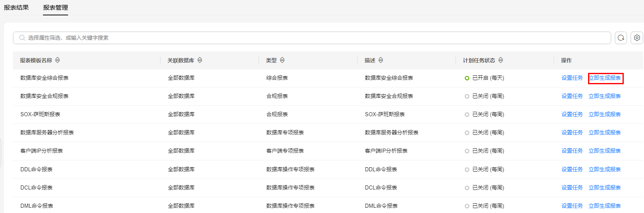Switch to 报表结果 tab
644x213 pixels.
(x=16, y=7)
